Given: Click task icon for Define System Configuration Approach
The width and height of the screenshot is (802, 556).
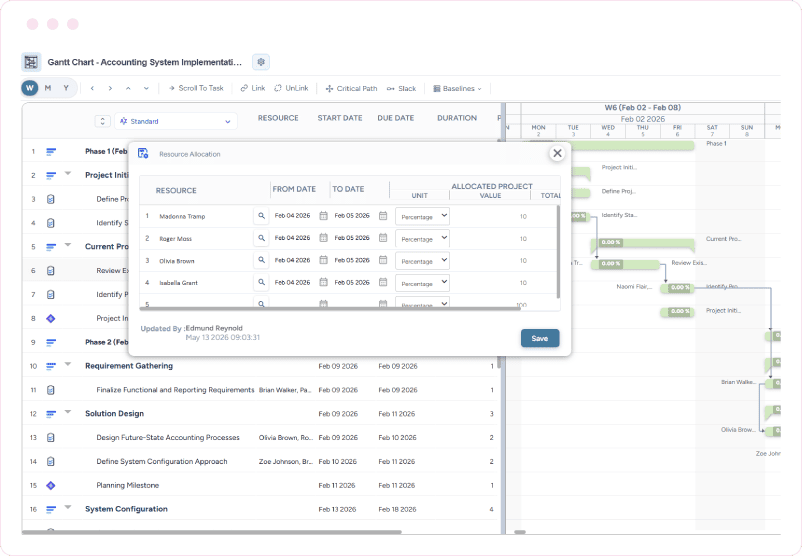Looking at the screenshot, I should [x=51, y=461].
